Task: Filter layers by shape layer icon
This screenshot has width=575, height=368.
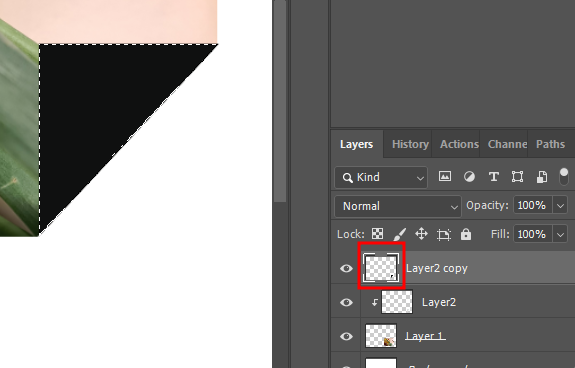Action: pos(517,177)
